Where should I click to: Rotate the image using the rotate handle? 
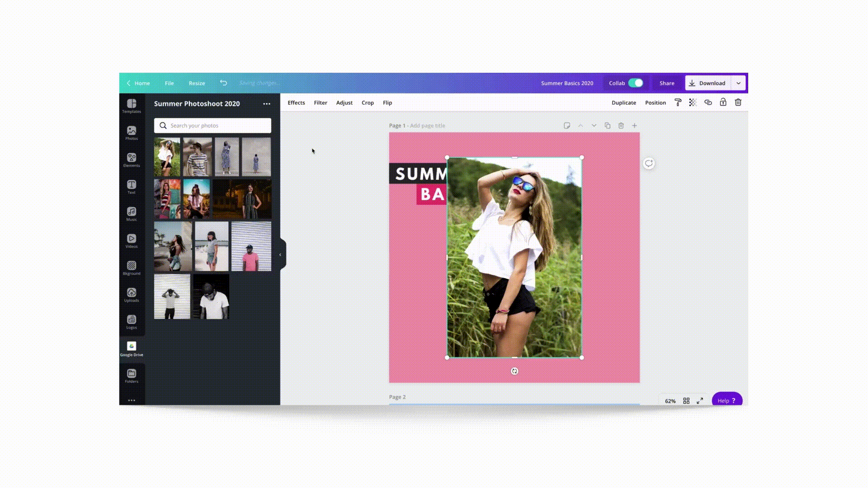click(514, 371)
